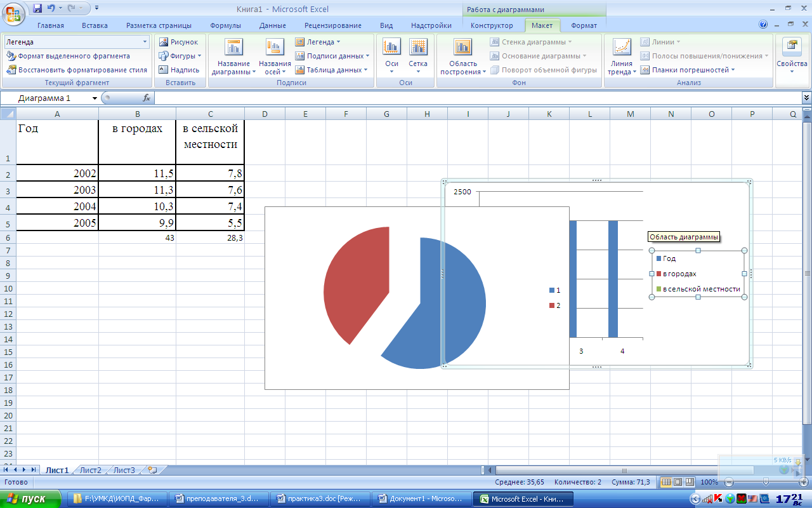Click the Select All corner button
Viewport: 812px width, 508px height.
pos(8,114)
